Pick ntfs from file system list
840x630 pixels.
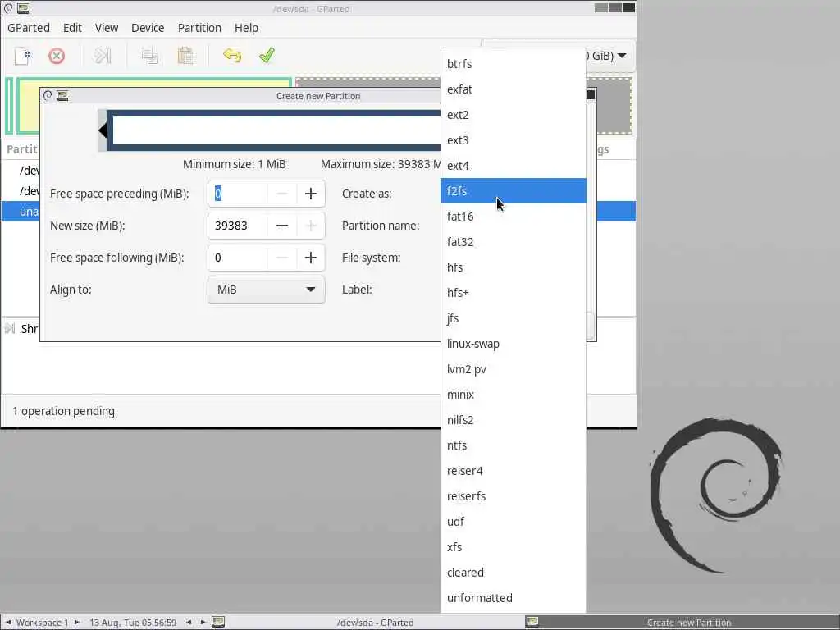[x=514, y=445]
